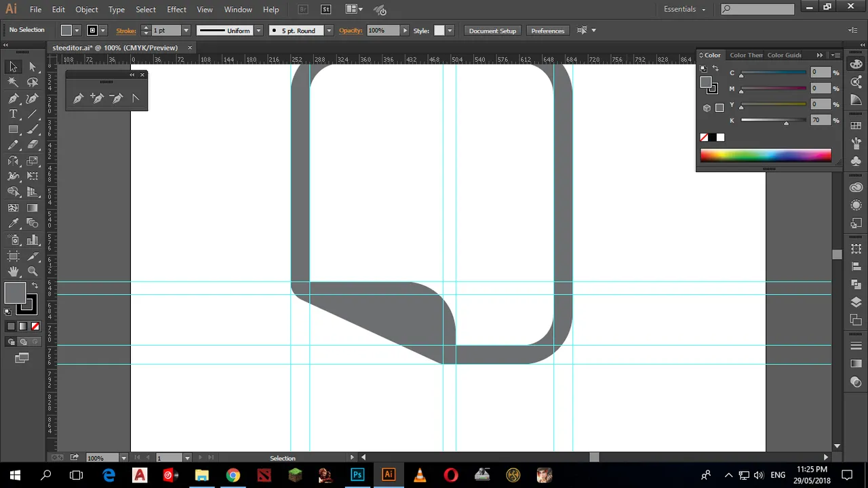This screenshot has height=488, width=868.
Task: Select the Gradient tool
Action: point(32,208)
